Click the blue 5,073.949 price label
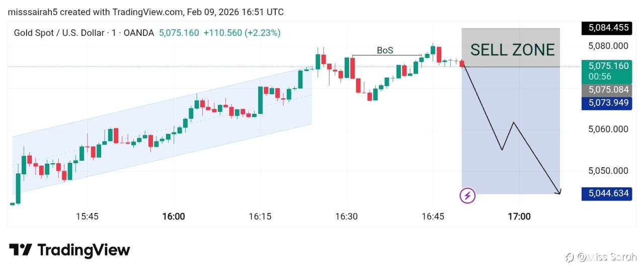This screenshot has width=644, height=273. 606,103
